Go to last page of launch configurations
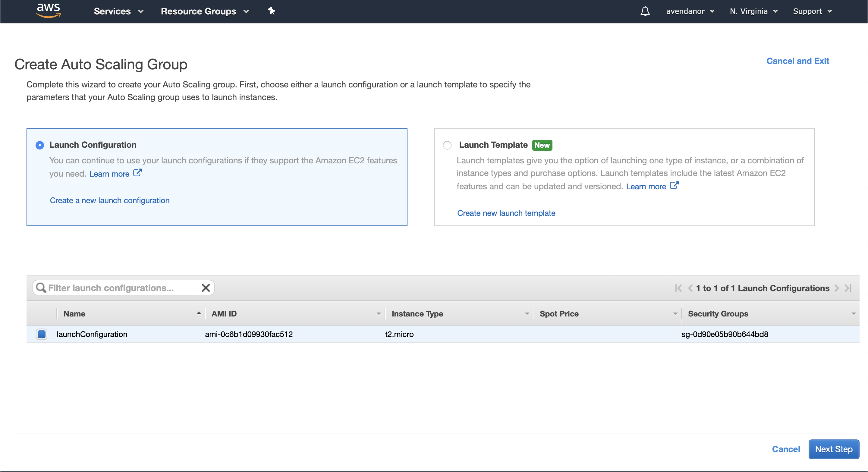This screenshot has height=472, width=868. coord(848,288)
